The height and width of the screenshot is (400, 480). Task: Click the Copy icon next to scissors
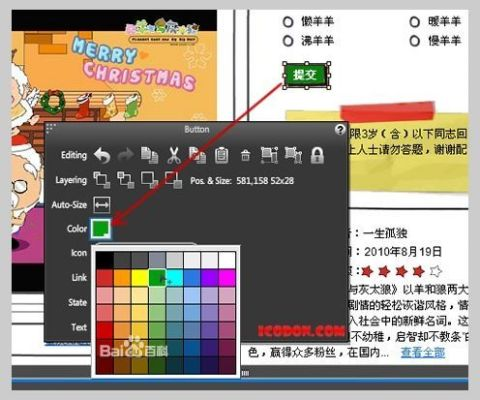(197, 155)
